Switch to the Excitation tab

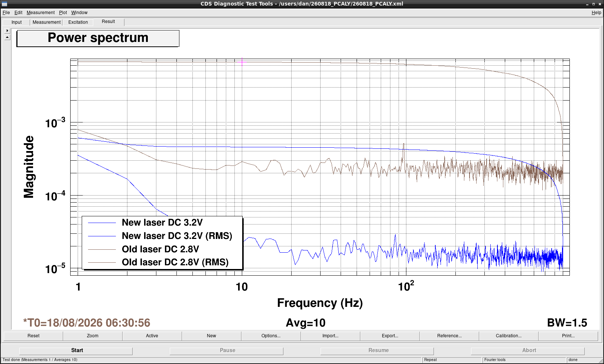78,22
